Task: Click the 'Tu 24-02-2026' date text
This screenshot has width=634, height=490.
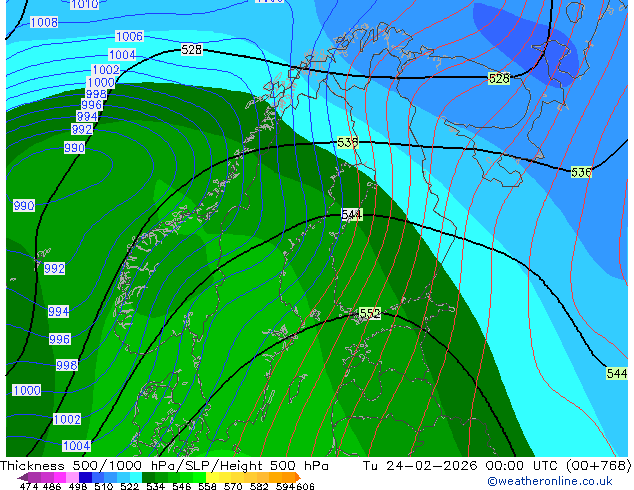Action: [420, 466]
